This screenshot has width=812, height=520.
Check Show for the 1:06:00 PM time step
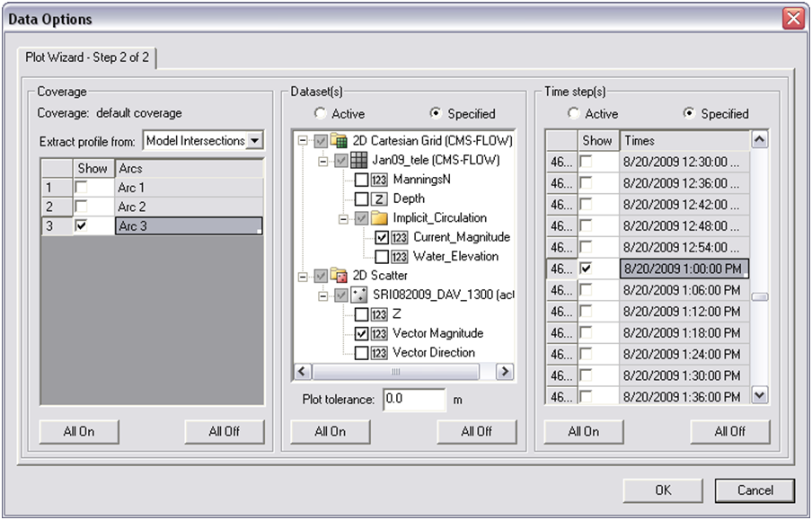[x=586, y=289]
